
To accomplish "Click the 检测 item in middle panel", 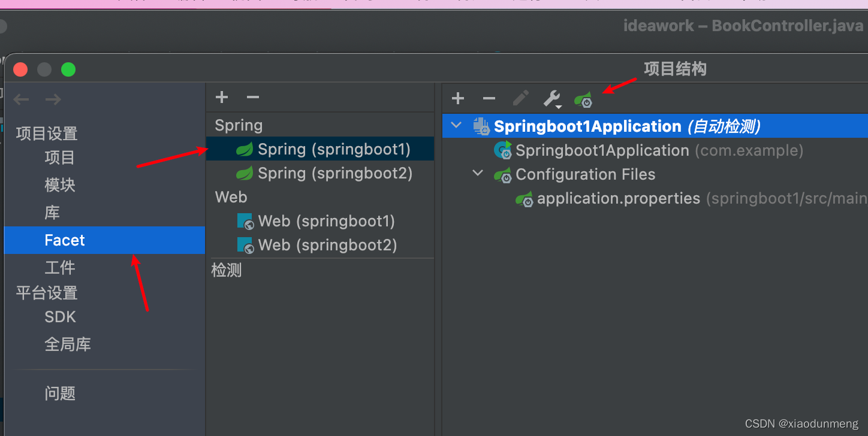I will (x=227, y=270).
